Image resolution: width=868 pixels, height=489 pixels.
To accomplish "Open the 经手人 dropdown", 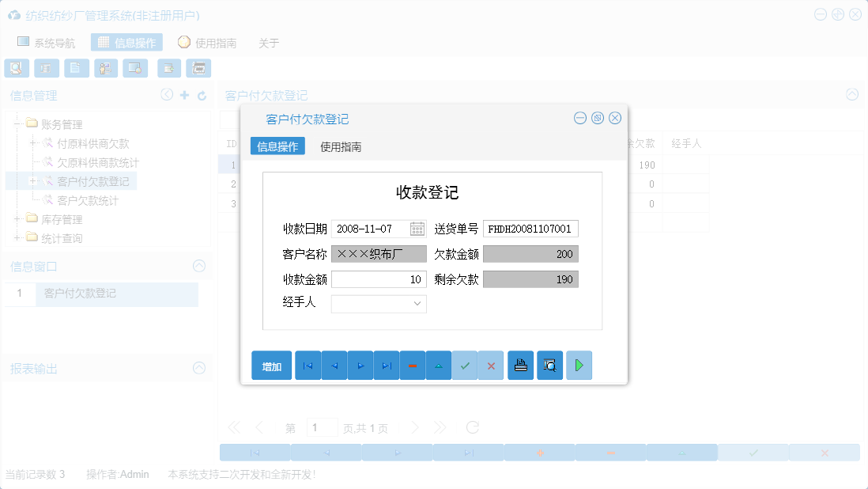I will [417, 304].
